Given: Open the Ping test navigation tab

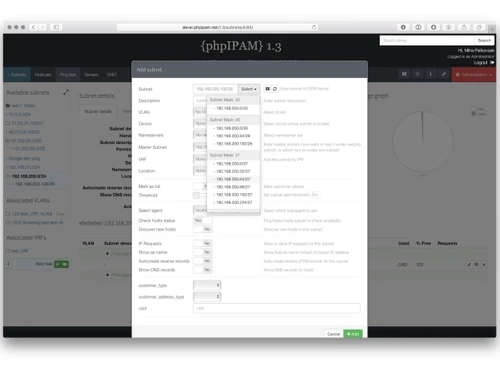Looking at the screenshot, I should [x=68, y=74].
